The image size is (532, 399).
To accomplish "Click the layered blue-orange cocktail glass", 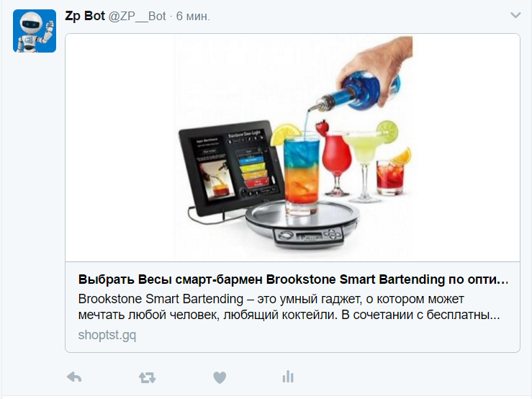I will (x=301, y=174).
